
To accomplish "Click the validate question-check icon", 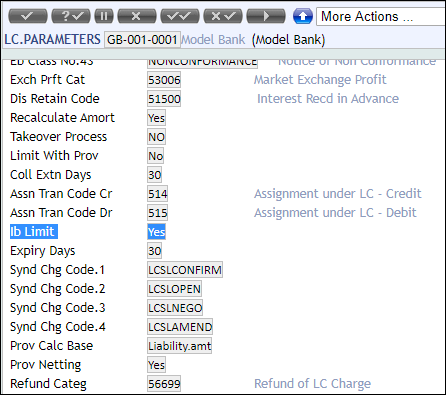I will click(71, 16).
